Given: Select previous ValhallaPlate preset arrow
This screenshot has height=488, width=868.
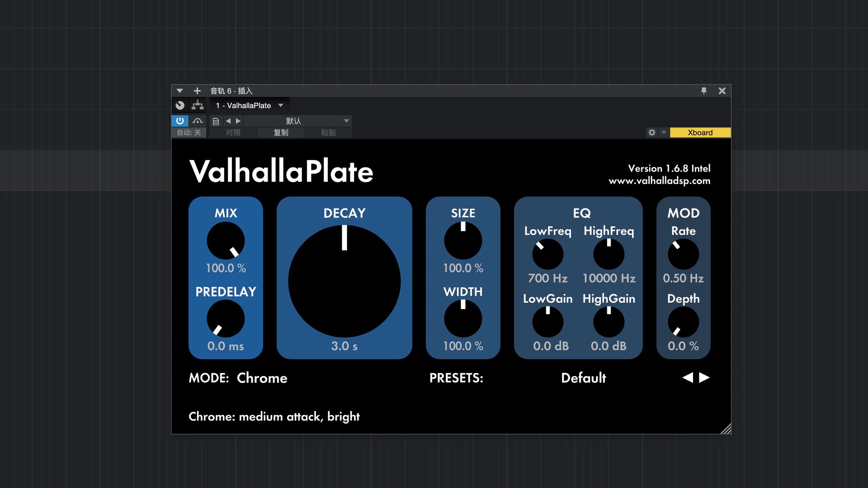Looking at the screenshot, I should pos(688,377).
